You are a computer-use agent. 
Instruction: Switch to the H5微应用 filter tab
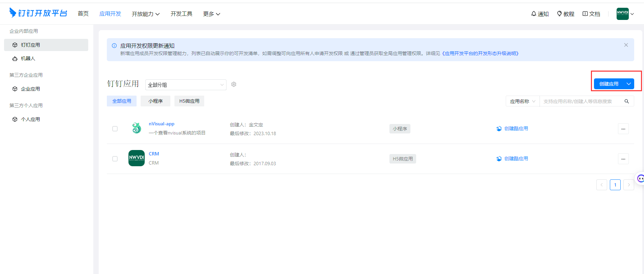click(x=189, y=101)
